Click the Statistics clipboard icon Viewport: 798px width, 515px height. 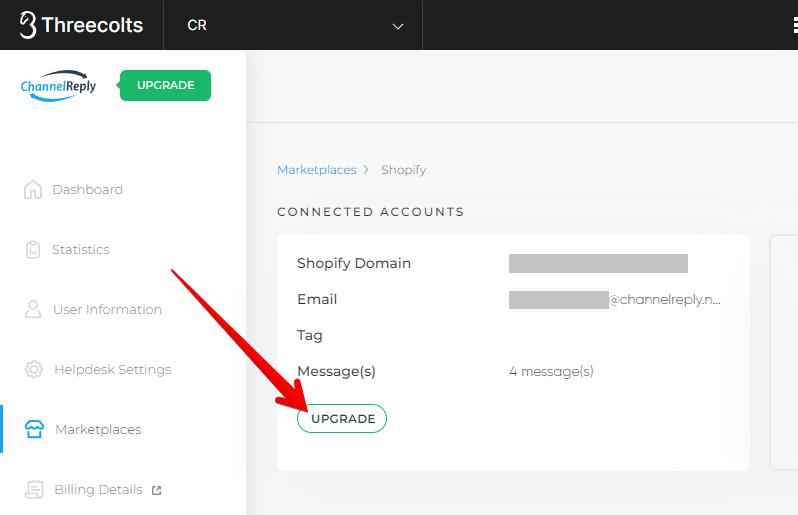coord(33,249)
